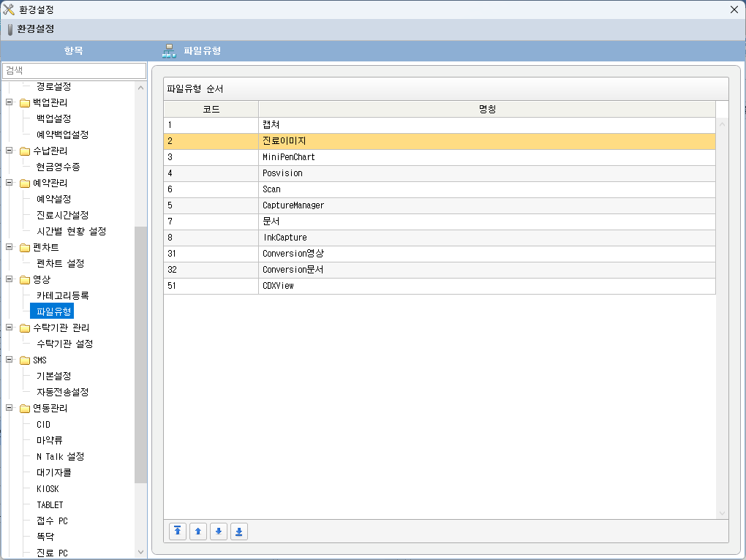Click the 펜차트 folder icon
This screenshot has height=560, width=746.
coord(24,248)
